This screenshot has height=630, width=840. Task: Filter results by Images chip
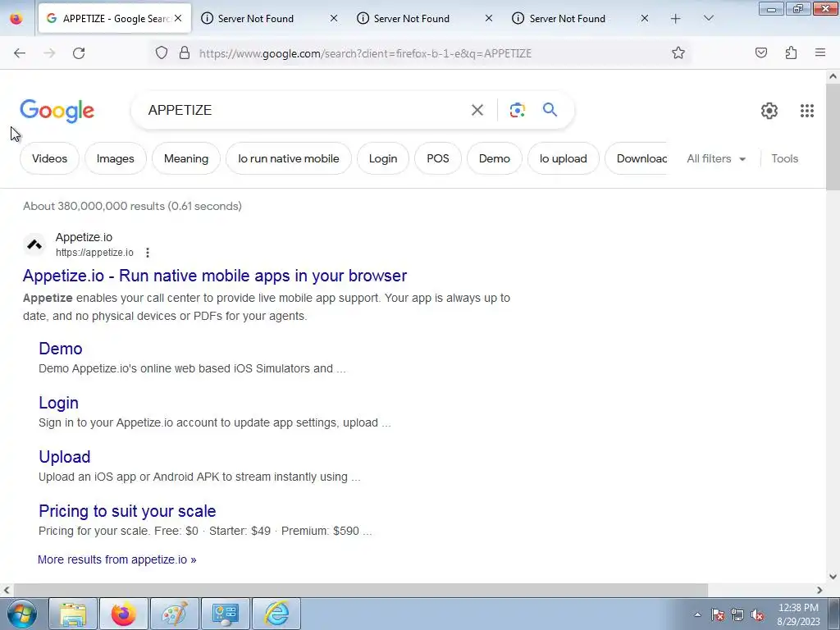[115, 158]
